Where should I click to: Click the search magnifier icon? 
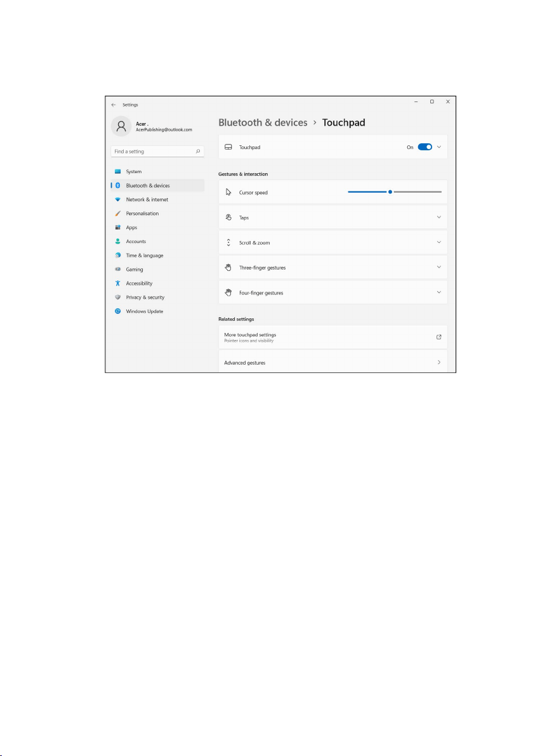coord(198,152)
